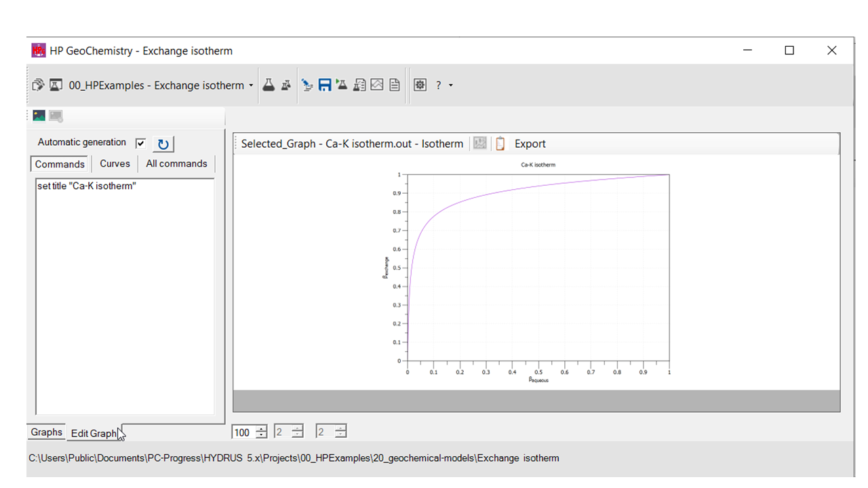Click the flask with green play arrow
The height and width of the screenshot is (488, 868).
click(x=341, y=85)
